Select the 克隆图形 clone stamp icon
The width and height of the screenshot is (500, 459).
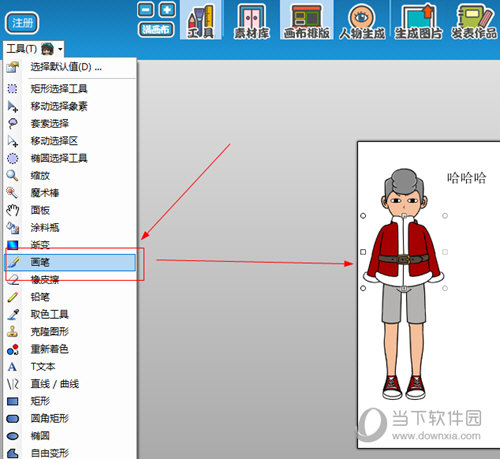(13, 332)
